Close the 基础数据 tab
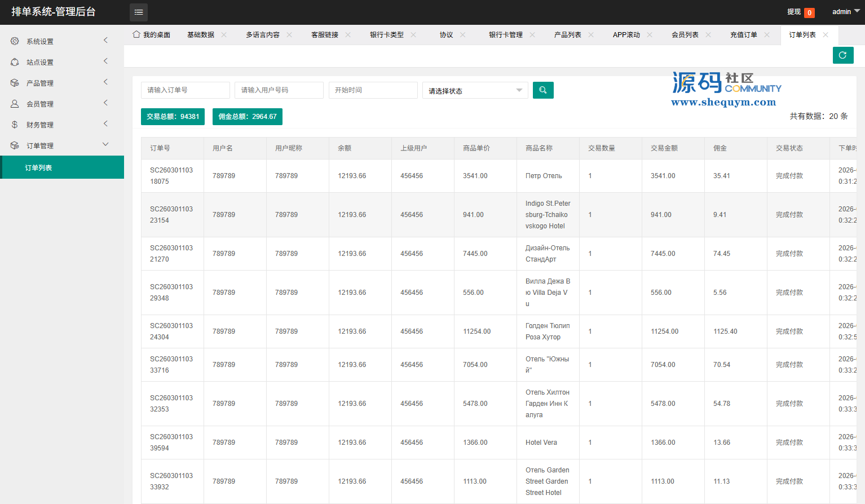Viewport: 865px width, 504px height. click(x=224, y=35)
